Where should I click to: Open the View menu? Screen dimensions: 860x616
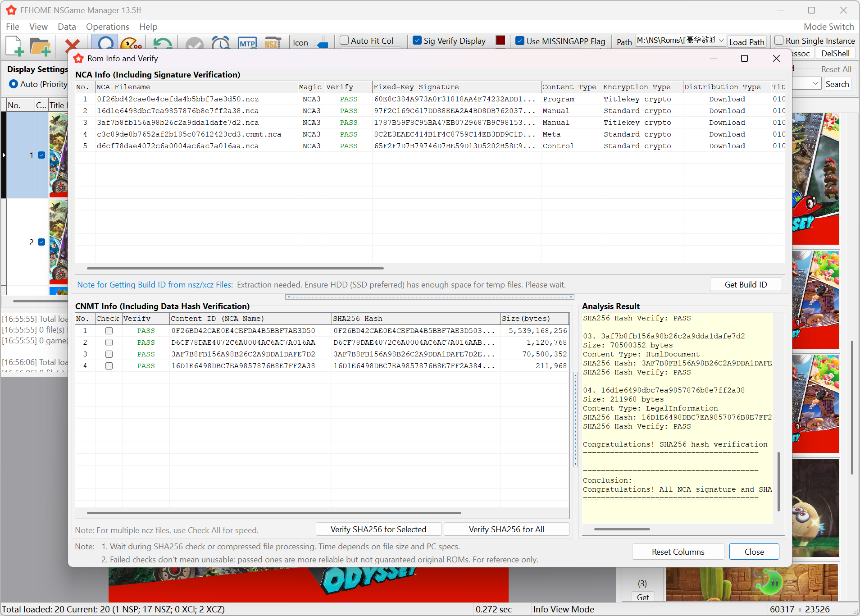click(38, 27)
